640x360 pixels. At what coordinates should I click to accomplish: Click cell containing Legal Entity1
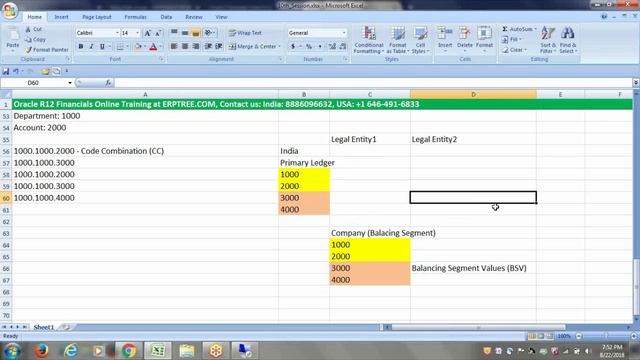[370, 139]
